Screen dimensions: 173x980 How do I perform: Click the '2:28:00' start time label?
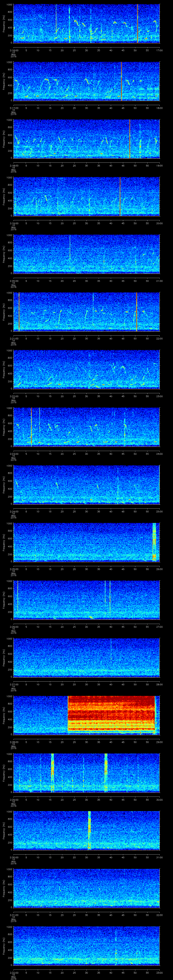point(14,742)
